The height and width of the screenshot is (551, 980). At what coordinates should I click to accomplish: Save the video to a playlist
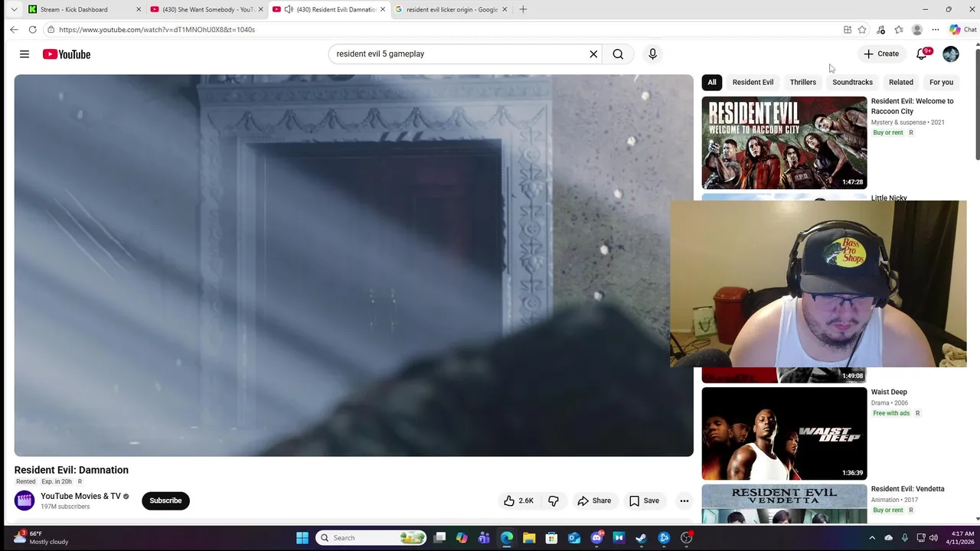tap(644, 500)
